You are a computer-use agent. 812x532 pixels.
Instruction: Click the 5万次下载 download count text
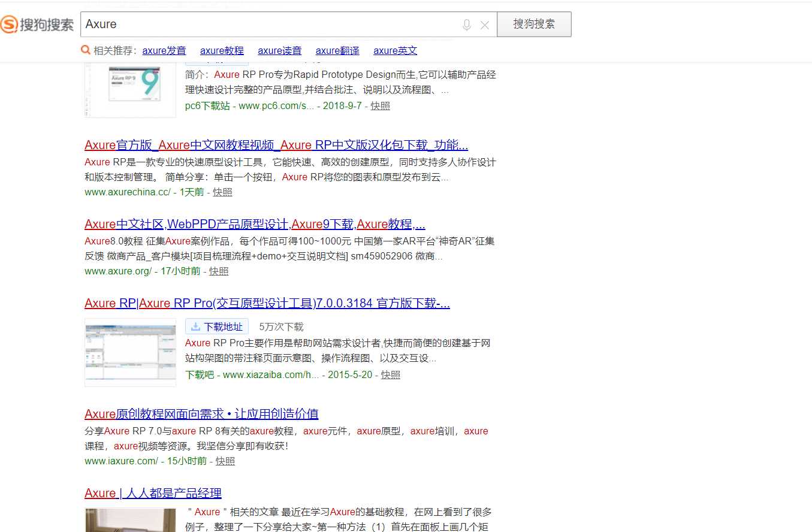coord(281,327)
